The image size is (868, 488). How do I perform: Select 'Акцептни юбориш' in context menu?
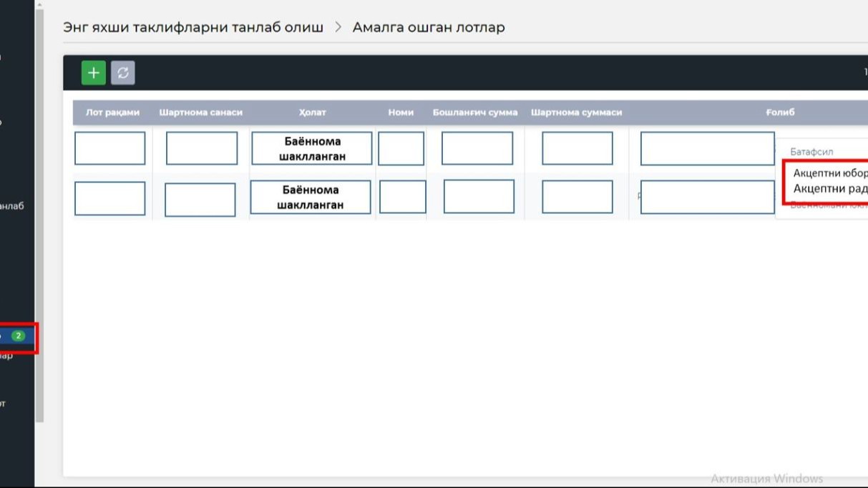click(x=830, y=173)
